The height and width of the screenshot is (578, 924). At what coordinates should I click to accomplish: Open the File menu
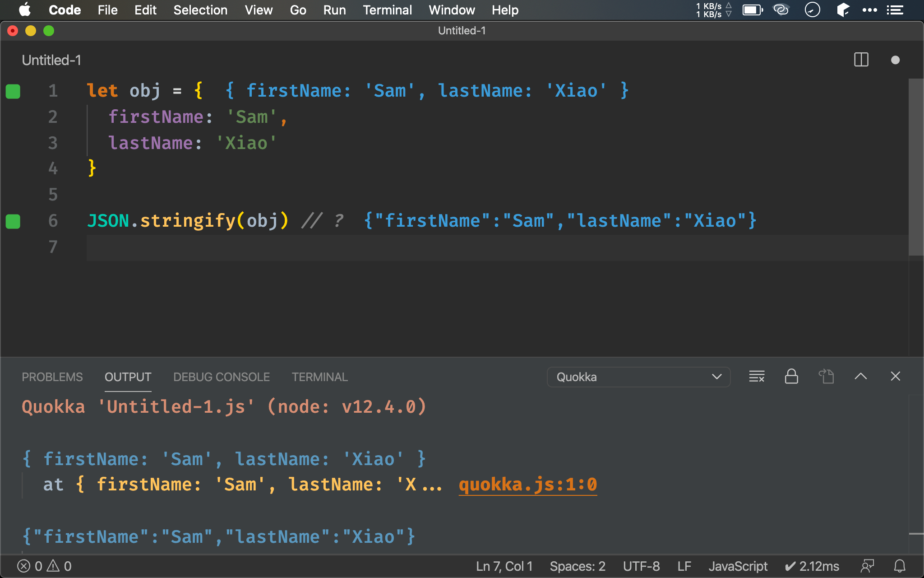(107, 10)
